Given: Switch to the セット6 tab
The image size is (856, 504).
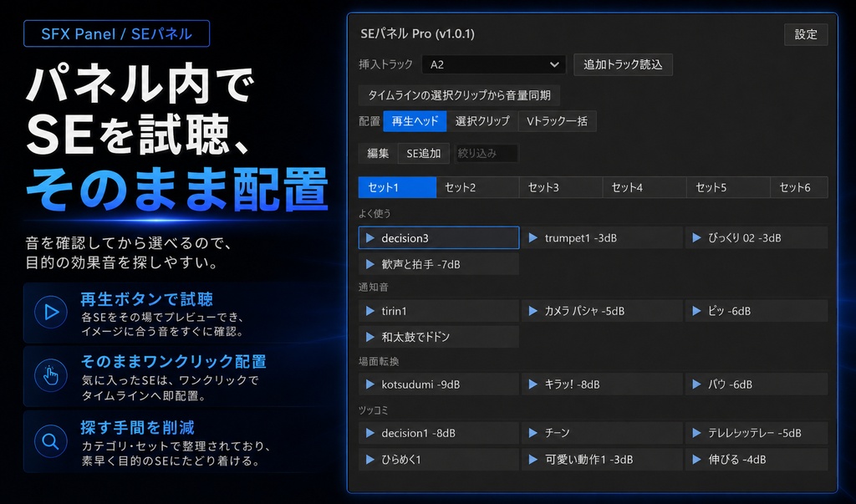Looking at the screenshot, I should pyautogui.click(x=799, y=187).
